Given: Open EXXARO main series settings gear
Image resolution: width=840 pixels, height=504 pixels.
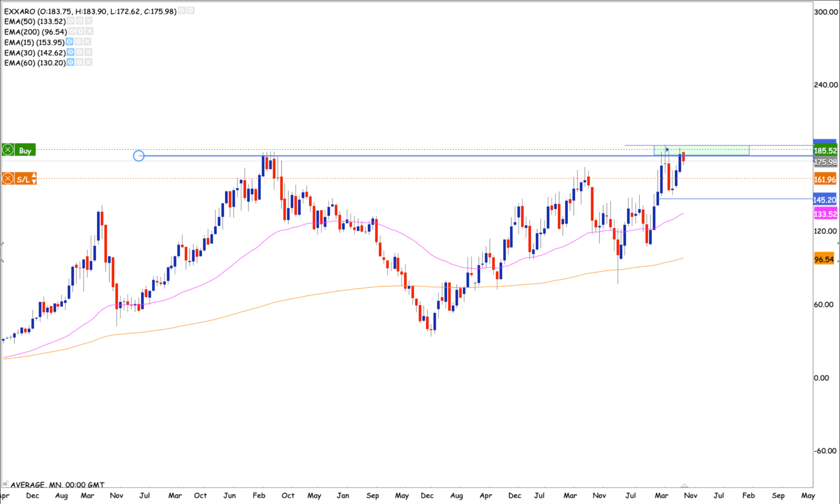Looking at the screenshot, I should [191, 11].
